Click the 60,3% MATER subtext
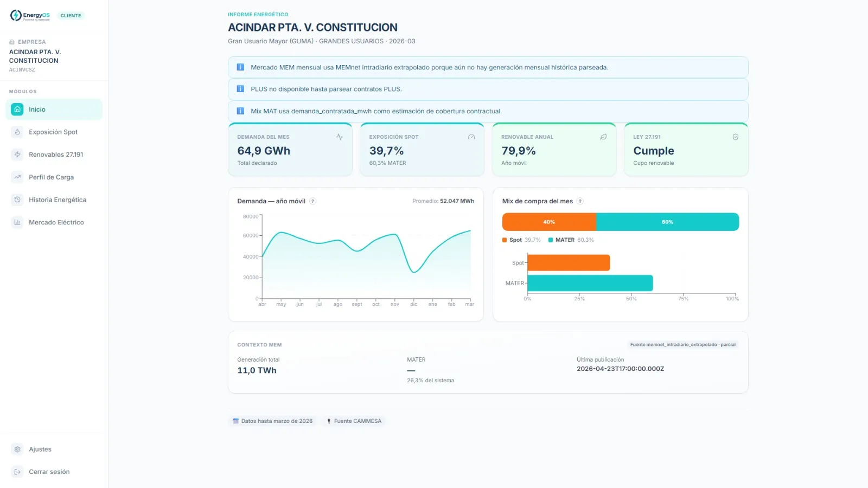The image size is (868, 488). point(388,163)
